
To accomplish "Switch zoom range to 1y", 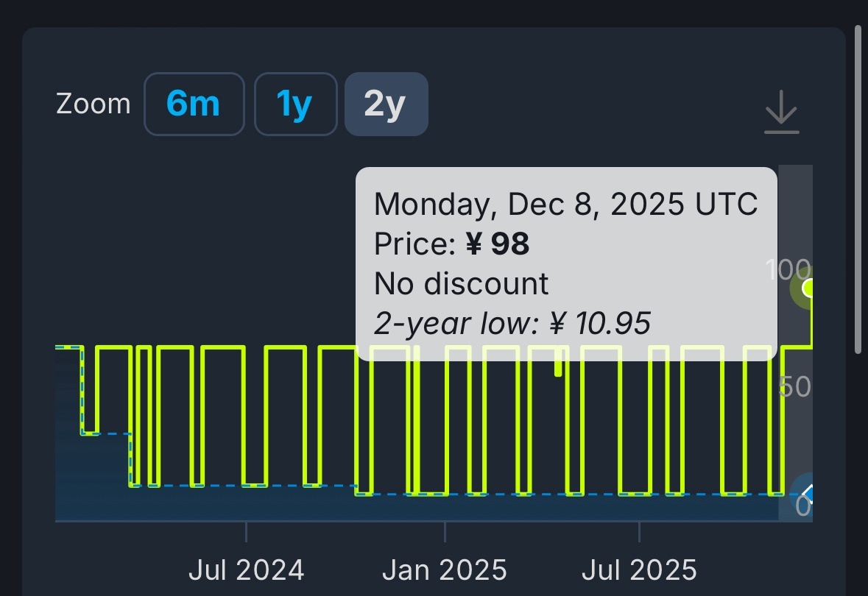I will (295, 104).
